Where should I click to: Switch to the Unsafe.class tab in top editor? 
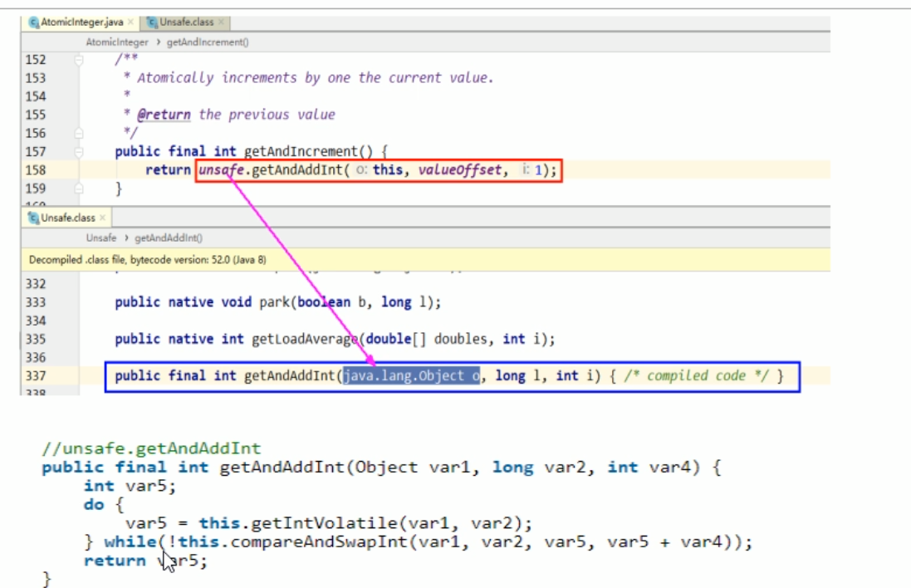coord(186,22)
